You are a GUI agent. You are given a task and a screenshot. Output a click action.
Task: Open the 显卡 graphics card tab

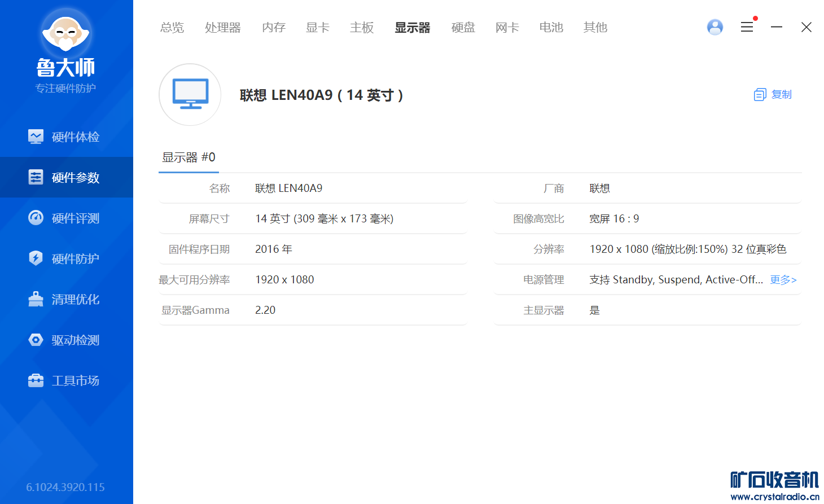[317, 28]
